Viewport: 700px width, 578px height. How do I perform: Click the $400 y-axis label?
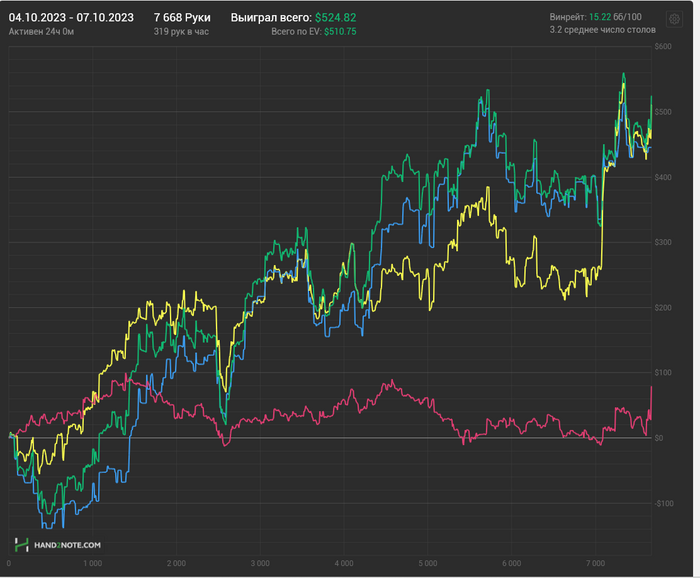click(x=663, y=177)
